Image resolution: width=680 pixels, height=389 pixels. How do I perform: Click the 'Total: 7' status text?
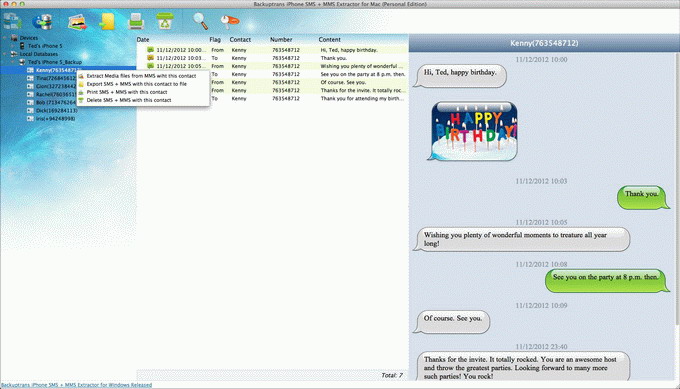click(392, 375)
